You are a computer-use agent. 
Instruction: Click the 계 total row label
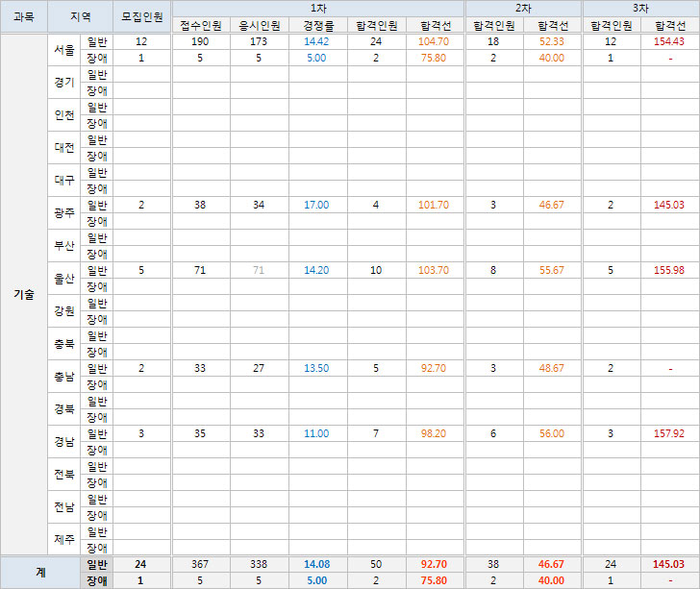(x=40, y=572)
